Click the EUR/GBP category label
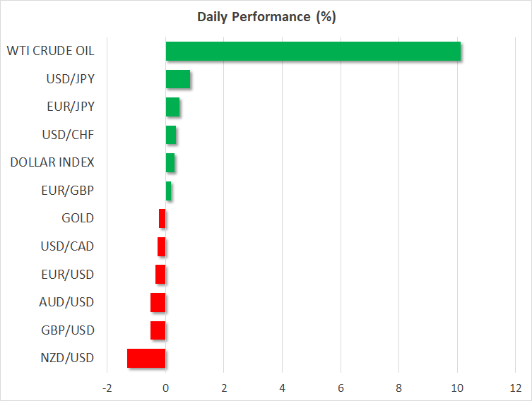This screenshot has height=401, width=532. (x=68, y=191)
